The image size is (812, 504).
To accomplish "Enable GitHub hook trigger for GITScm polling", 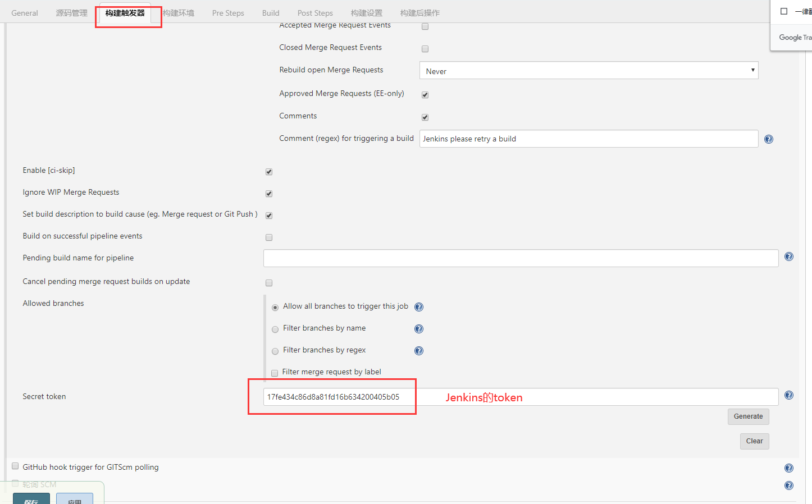I will point(16,466).
